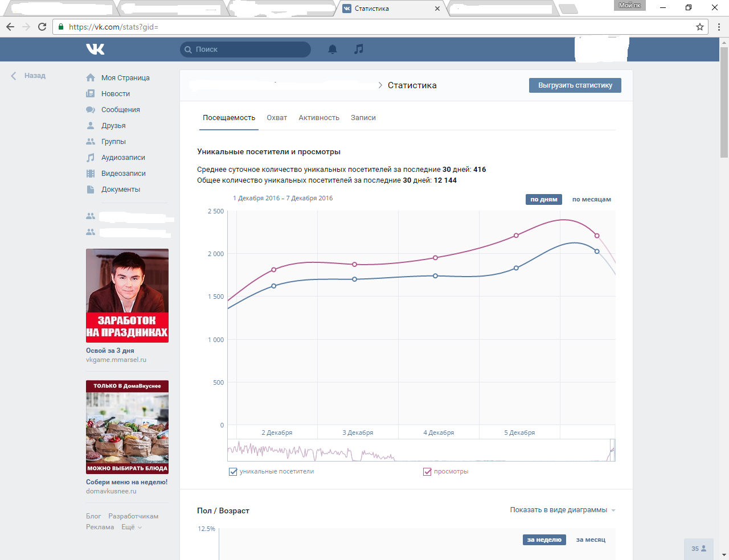The image size is (729, 560).
Task: Open the music note player icon
Action: coord(358,50)
